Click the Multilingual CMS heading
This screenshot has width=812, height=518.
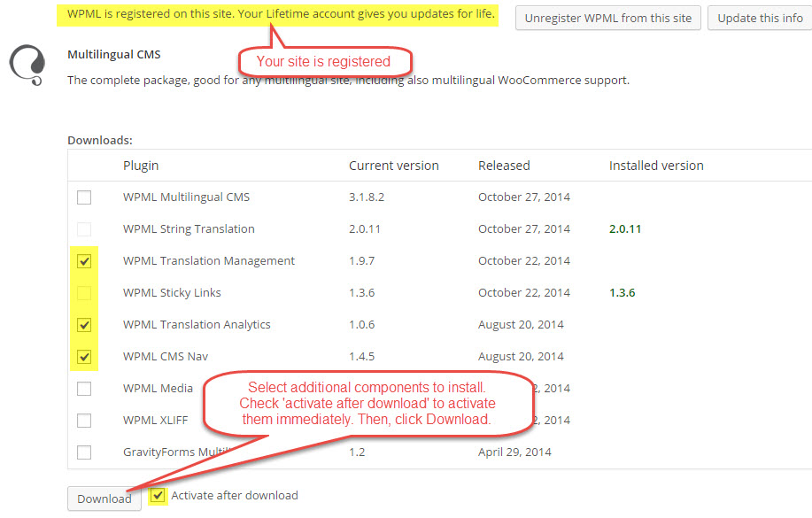pos(114,54)
